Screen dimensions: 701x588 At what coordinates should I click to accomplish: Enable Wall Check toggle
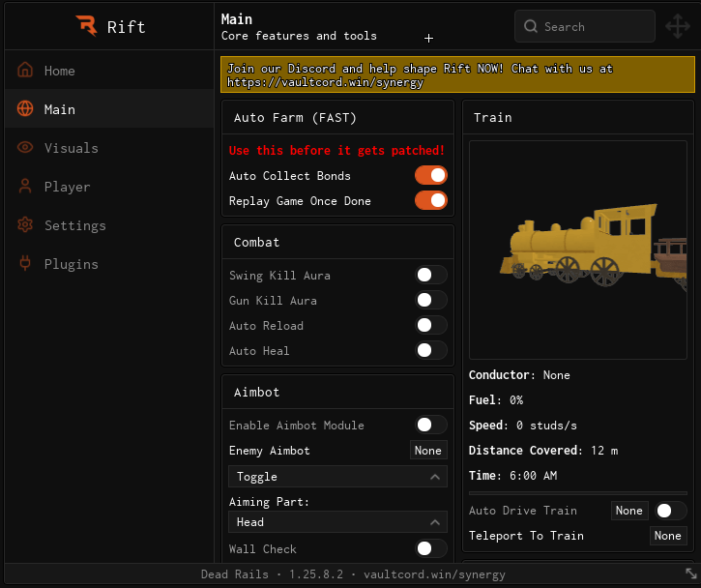tap(431, 548)
